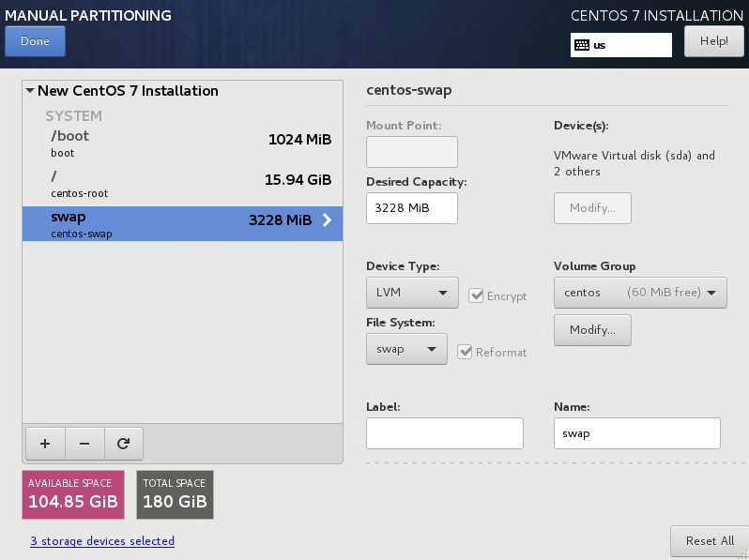
Task: Click the reload storage configuration icon
Action: [x=122, y=443]
